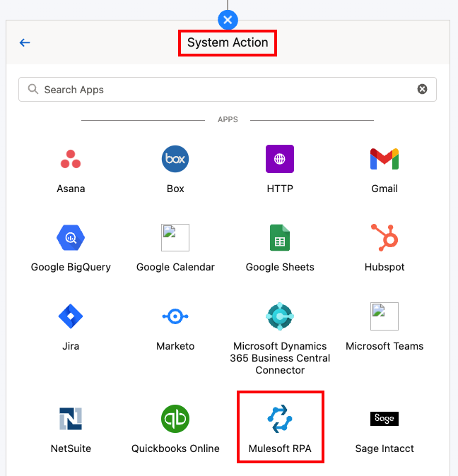
Task: Select the Sage Intacct icon
Action: click(384, 419)
